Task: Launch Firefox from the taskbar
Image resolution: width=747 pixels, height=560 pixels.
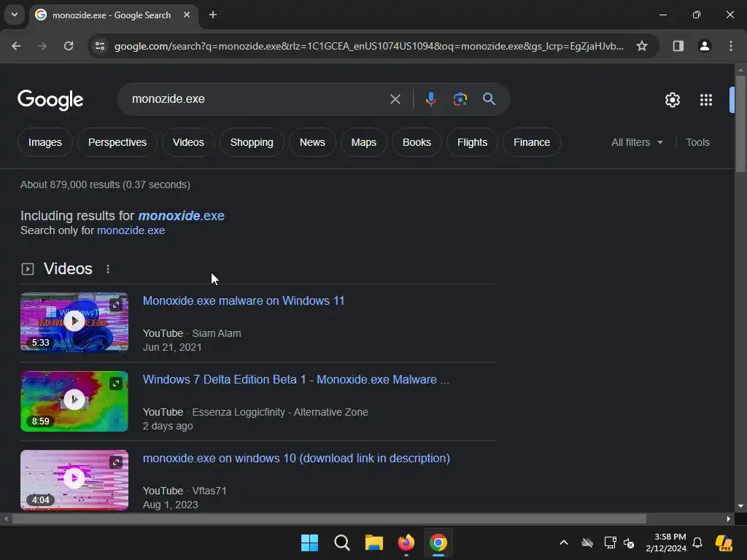Action: [406, 542]
